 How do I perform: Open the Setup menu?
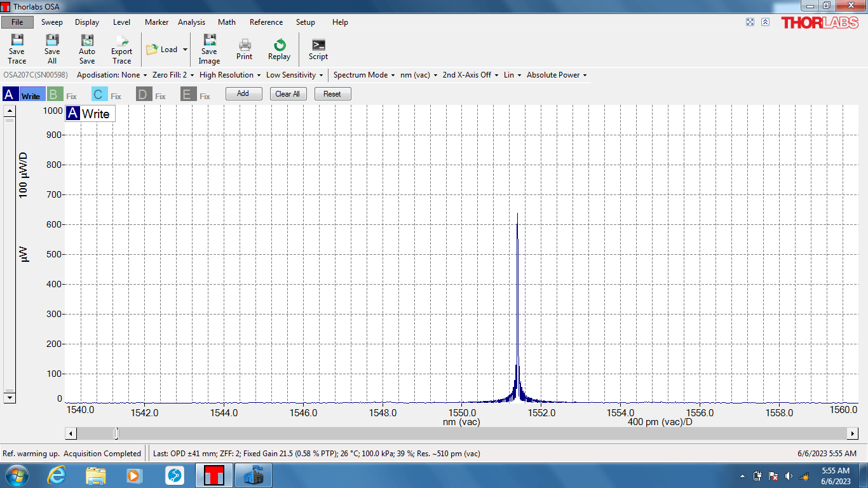coord(306,22)
